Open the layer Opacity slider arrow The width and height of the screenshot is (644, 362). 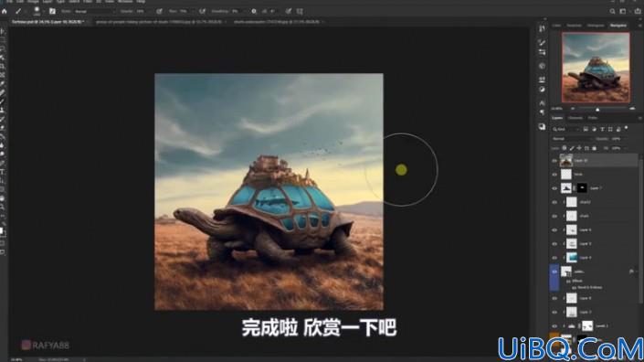coord(626,139)
